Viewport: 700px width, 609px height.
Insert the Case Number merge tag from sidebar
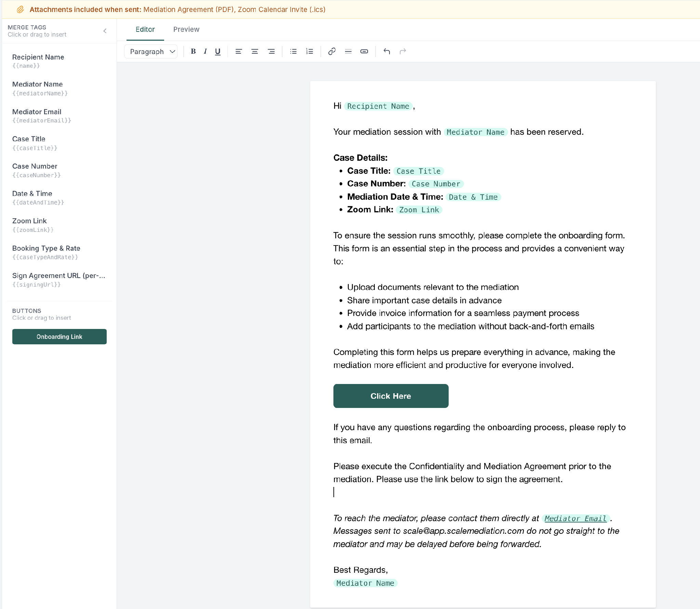click(59, 170)
